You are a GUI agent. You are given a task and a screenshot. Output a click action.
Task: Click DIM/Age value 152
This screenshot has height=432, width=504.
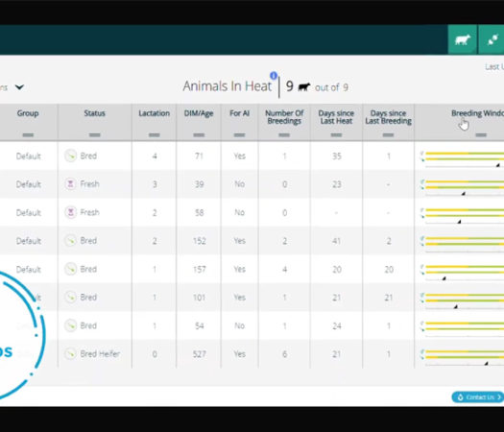click(199, 241)
